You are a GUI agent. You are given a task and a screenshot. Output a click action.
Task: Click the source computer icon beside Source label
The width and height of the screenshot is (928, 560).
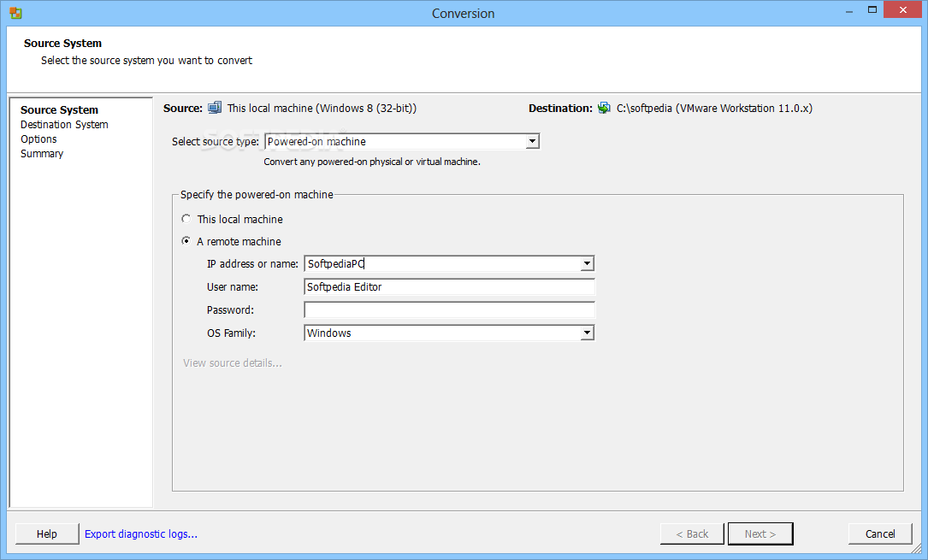coord(215,108)
